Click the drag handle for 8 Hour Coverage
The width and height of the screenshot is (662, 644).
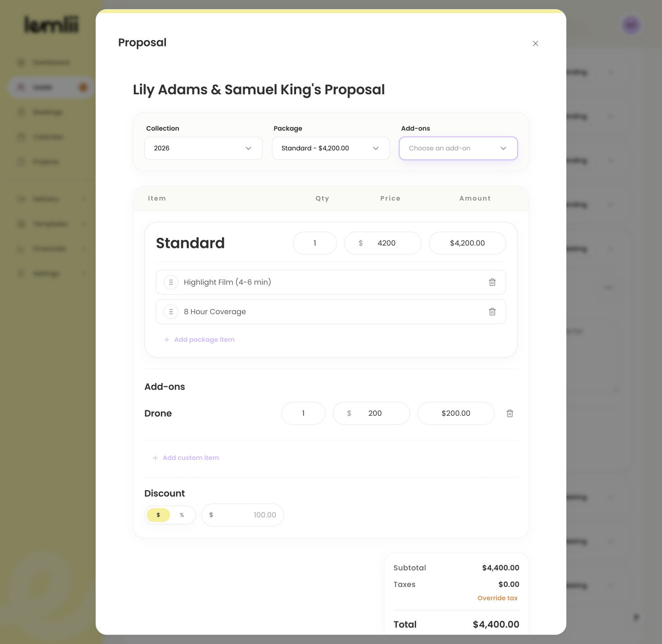coord(171,311)
